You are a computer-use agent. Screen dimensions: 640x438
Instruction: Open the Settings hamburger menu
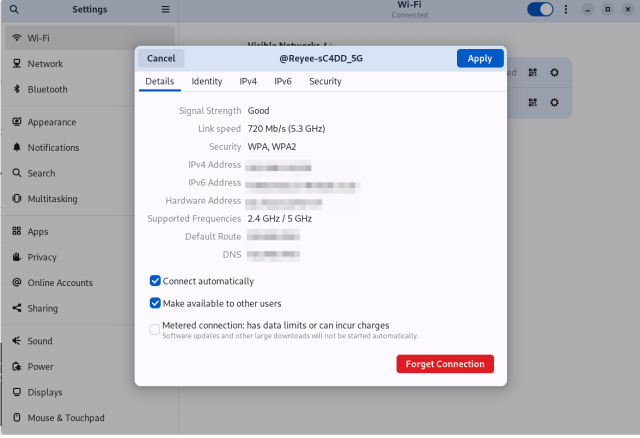point(166,9)
